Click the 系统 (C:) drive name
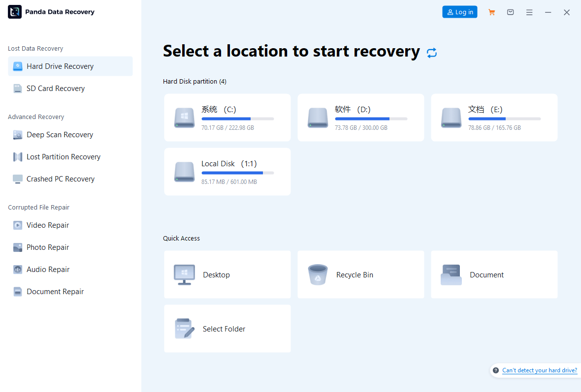The image size is (581, 392). tap(219, 110)
